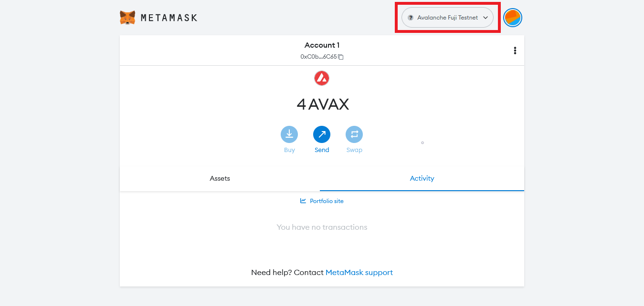644x306 pixels.
Task: Click the Account 1 name
Action: click(x=322, y=45)
